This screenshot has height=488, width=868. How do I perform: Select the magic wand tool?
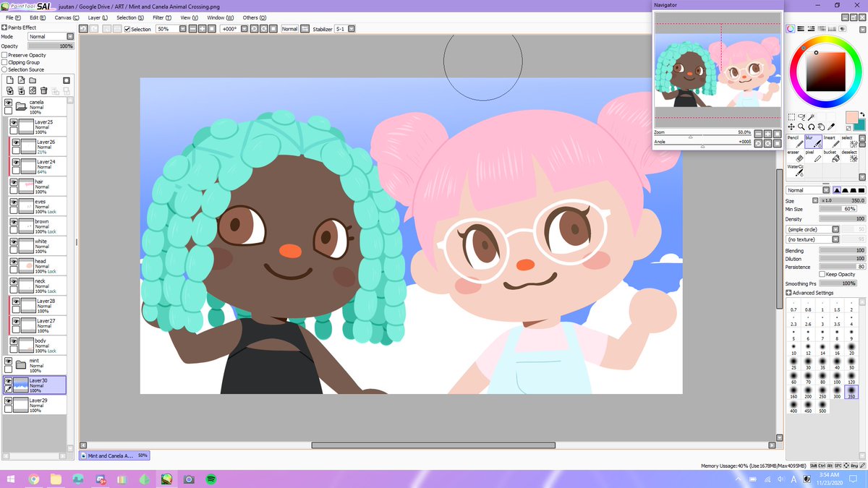coord(812,117)
